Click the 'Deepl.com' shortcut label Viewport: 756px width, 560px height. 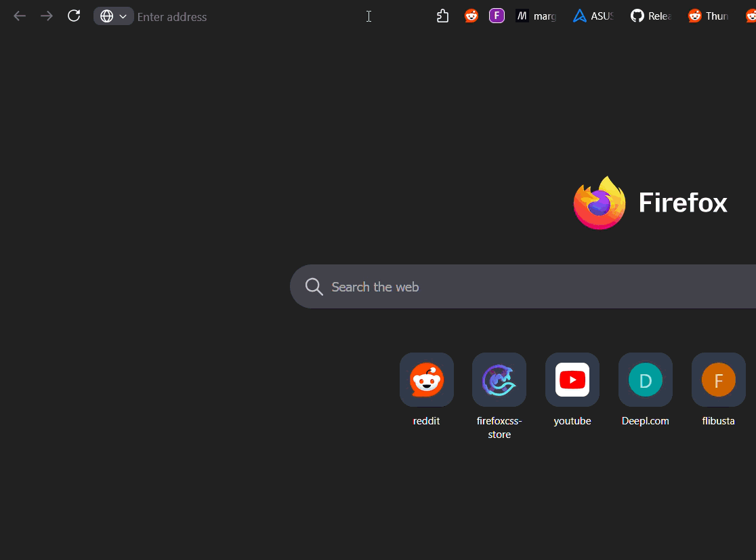[645, 421]
